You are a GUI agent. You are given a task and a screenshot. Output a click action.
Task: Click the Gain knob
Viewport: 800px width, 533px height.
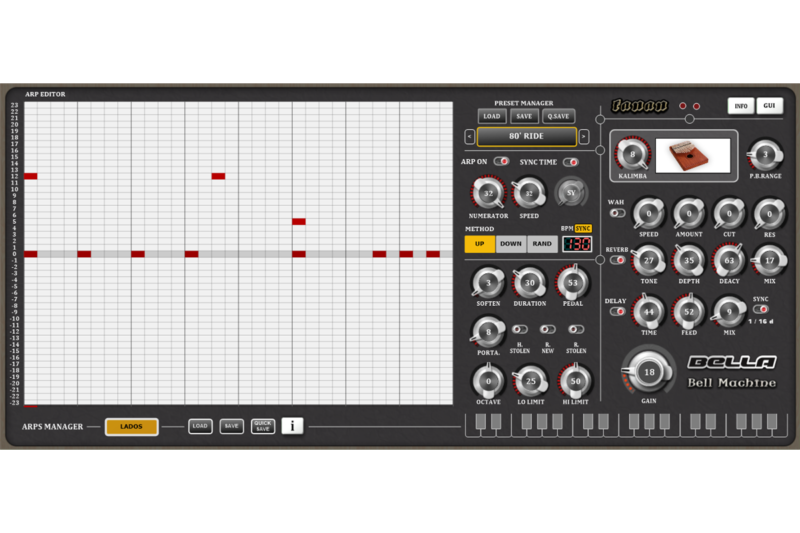[649, 372]
